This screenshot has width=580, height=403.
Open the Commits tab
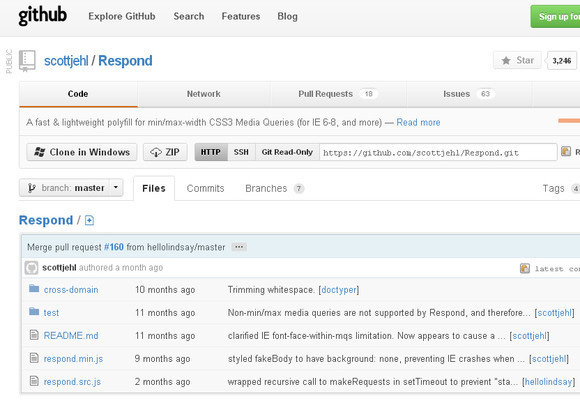(206, 188)
